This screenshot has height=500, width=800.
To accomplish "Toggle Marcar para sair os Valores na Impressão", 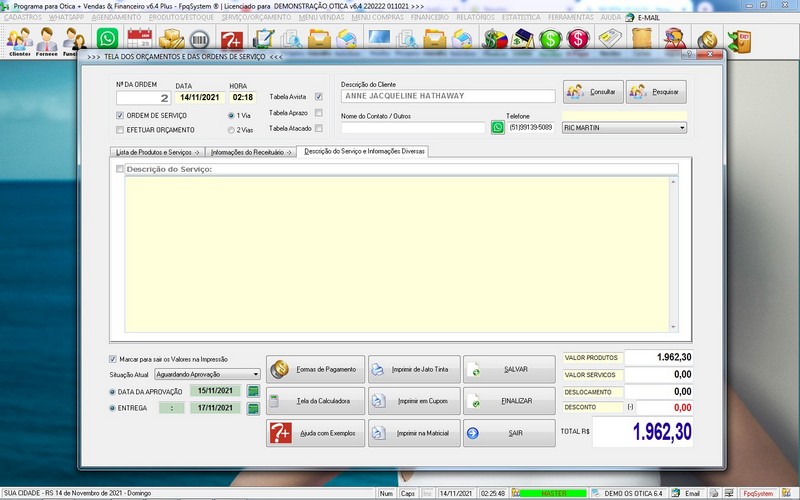I will coord(113,359).
